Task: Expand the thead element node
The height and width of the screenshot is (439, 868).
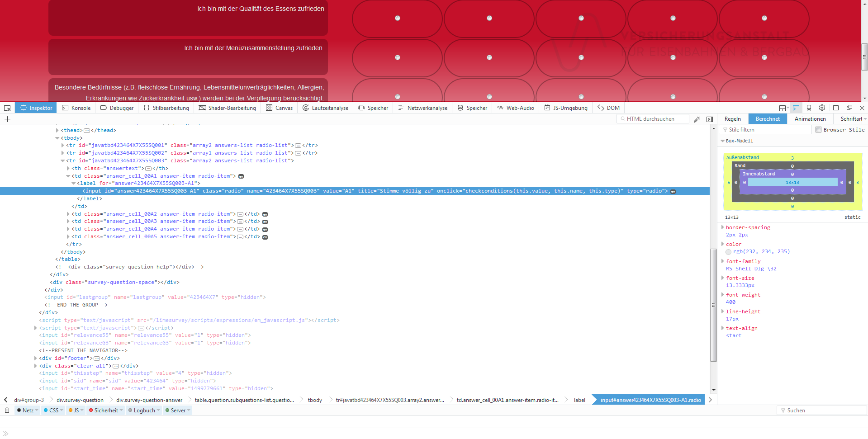Action: [x=57, y=130]
